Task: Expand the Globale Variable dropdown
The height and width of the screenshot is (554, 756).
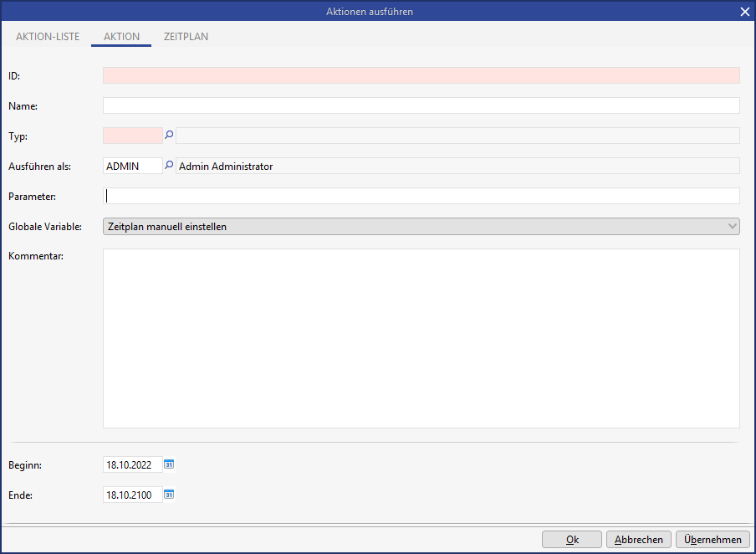Action: tap(733, 226)
